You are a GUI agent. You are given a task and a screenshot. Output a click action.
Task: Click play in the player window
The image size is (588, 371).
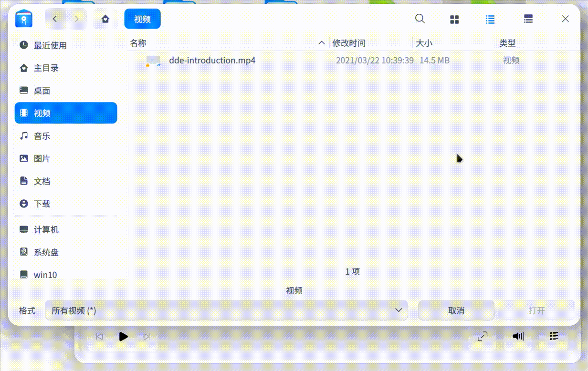tap(123, 337)
